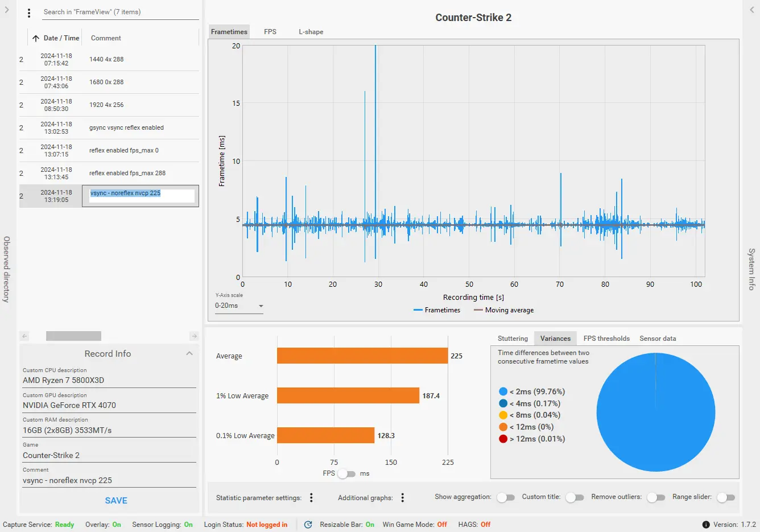760x532 pixels.
Task: Turn on the Custom title switch
Action: (575, 497)
